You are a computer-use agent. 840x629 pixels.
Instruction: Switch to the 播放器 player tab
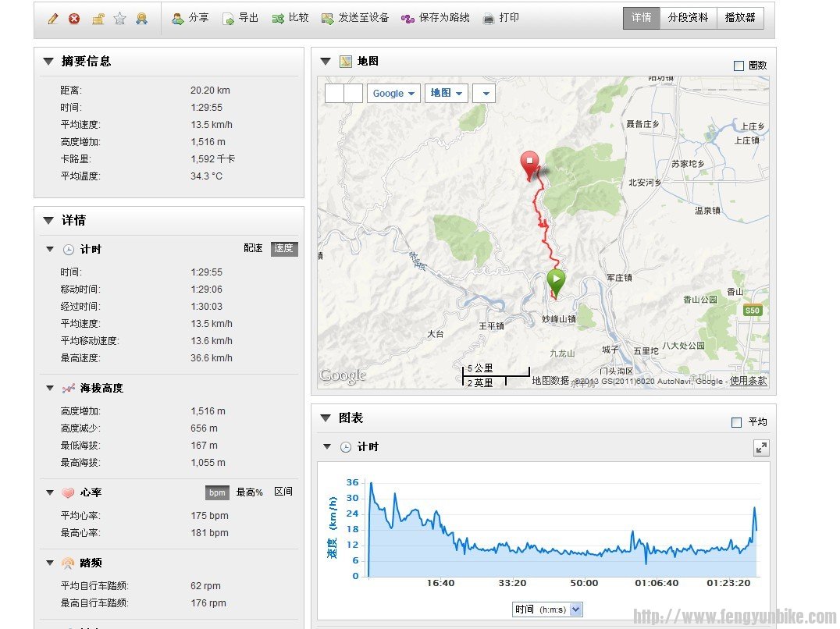point(739,18)
